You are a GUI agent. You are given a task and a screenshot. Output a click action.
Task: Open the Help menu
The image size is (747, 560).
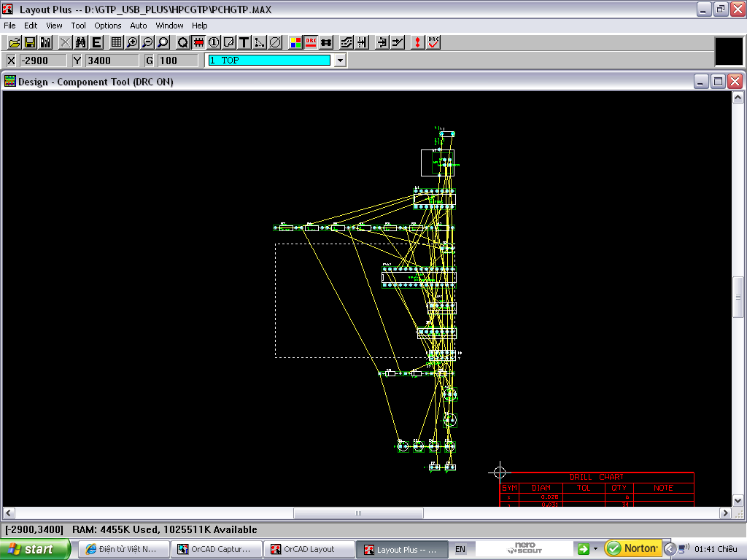click(x=199, y=26)
